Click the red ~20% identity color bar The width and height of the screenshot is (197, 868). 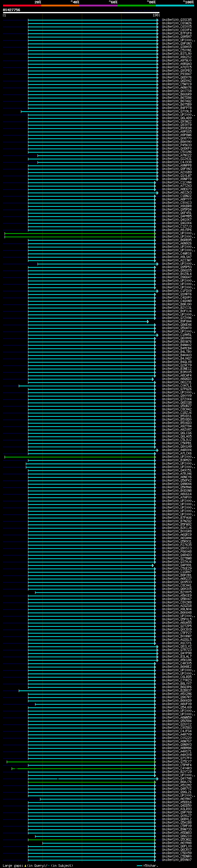tap(22, 6)
